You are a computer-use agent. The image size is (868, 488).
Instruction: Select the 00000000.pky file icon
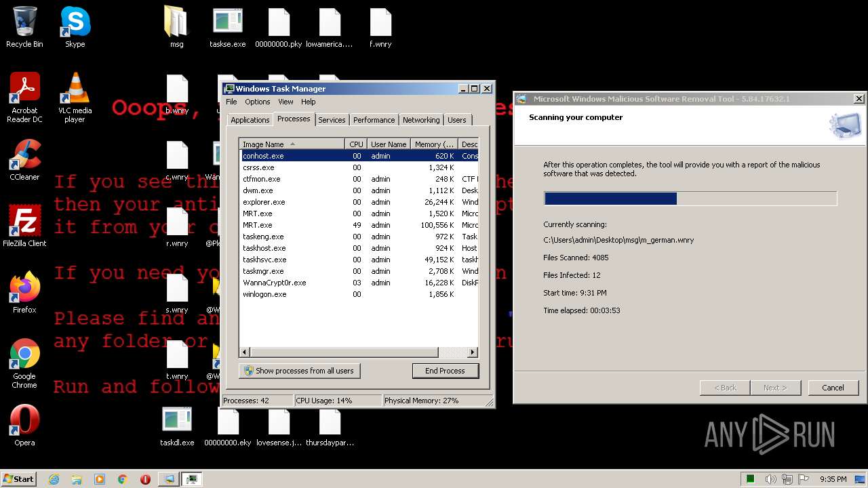tap(278, 27)
